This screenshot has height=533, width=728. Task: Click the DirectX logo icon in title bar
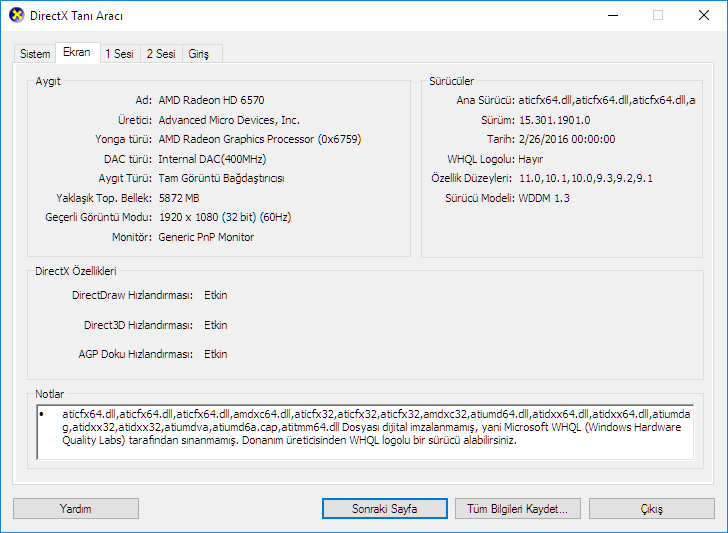17,15
